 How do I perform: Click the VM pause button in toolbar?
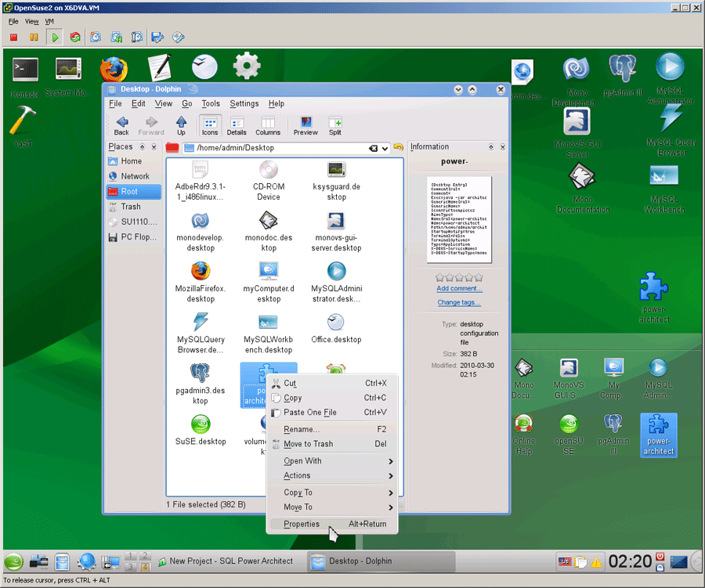pyautogui.click(x=34, y=38)
